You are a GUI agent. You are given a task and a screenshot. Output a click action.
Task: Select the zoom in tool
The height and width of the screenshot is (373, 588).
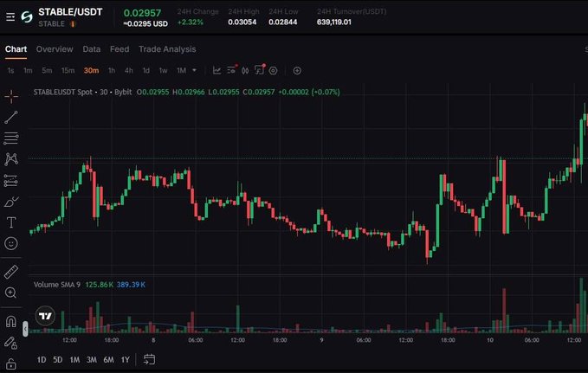pos(11,293)
